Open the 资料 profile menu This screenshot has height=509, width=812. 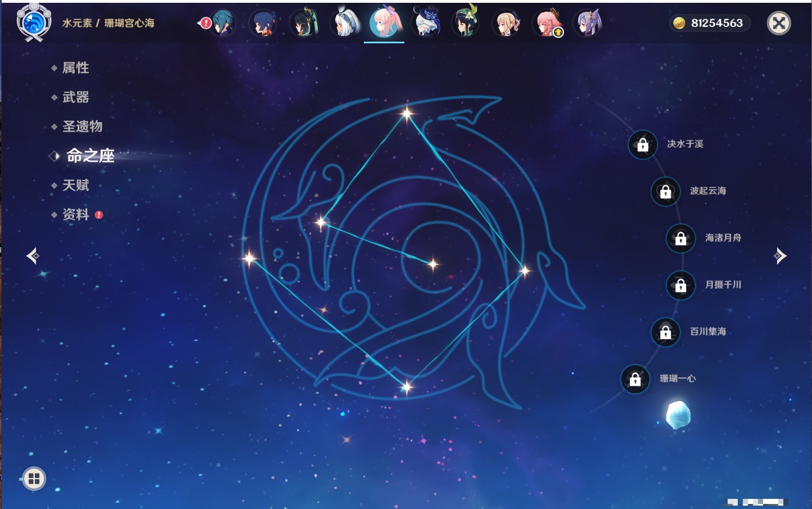[75, 214]
